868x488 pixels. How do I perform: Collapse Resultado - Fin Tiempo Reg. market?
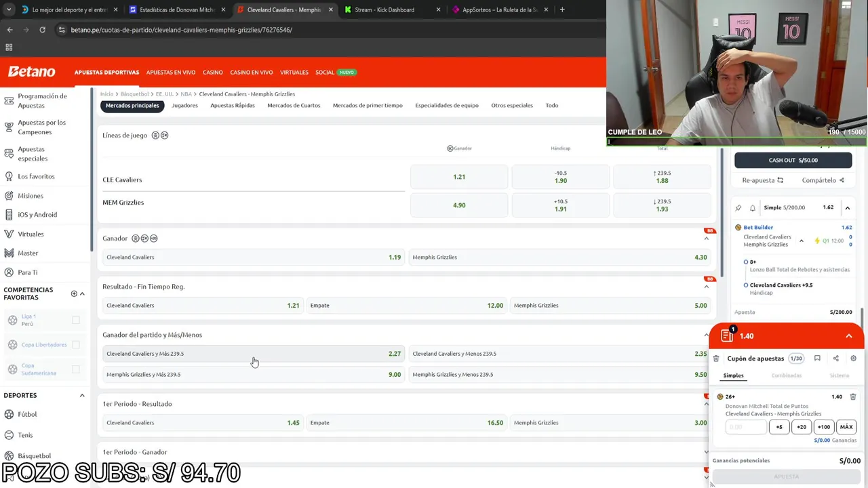point(706,287)
